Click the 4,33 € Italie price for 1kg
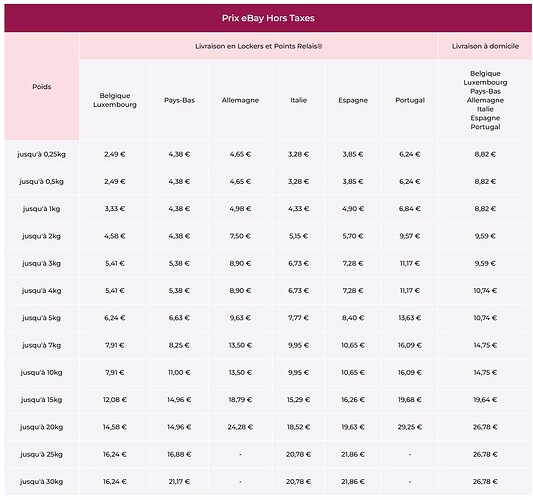The image size is (533, 500). tap(298, 209)
